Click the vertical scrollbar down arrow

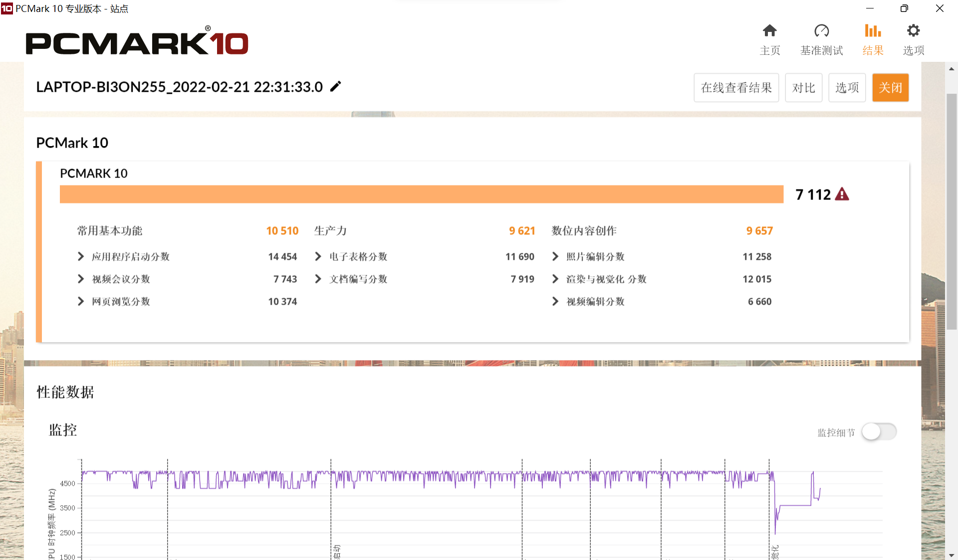[x=952, y=555]
